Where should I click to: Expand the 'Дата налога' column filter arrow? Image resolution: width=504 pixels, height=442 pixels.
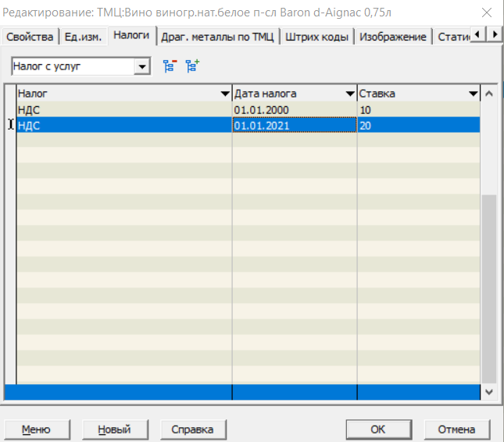pos(350,94)
